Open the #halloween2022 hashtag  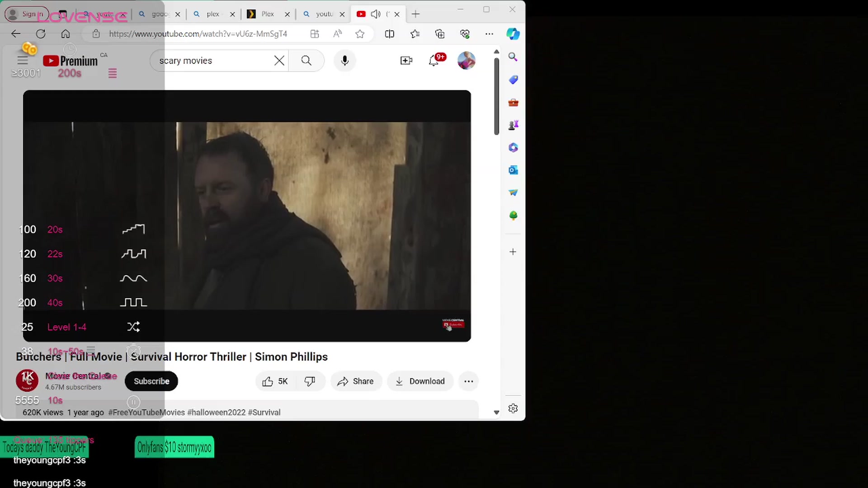click(x=216, y=413)
